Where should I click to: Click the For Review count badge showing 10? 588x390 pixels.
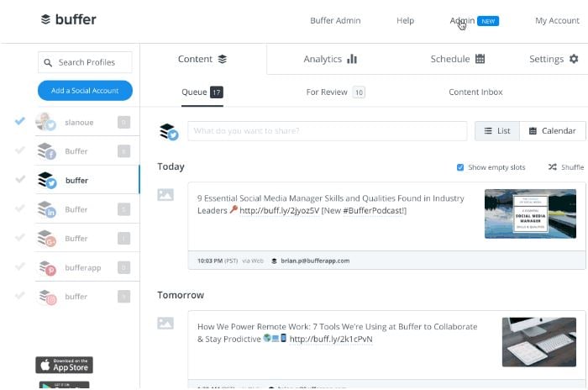(x=359, y=92)
